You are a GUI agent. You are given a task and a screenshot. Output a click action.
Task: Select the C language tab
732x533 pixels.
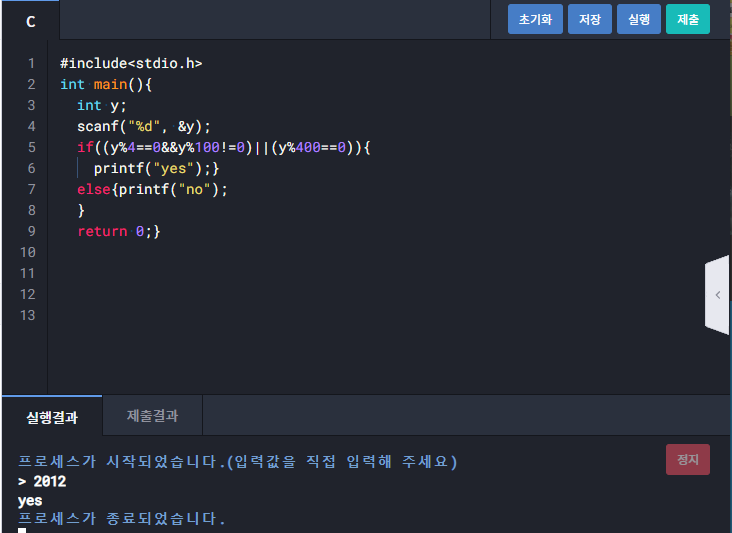click(31, 21)
